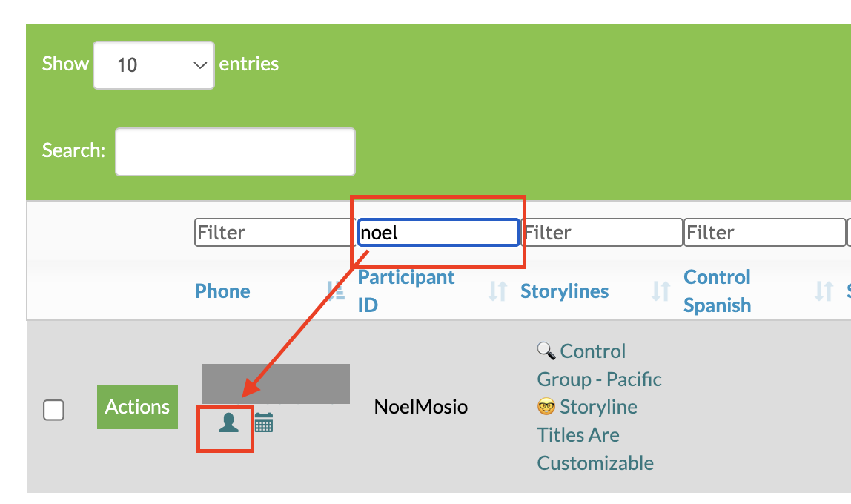Click the Phone column sort arrows icon

[x=335, y=291]
